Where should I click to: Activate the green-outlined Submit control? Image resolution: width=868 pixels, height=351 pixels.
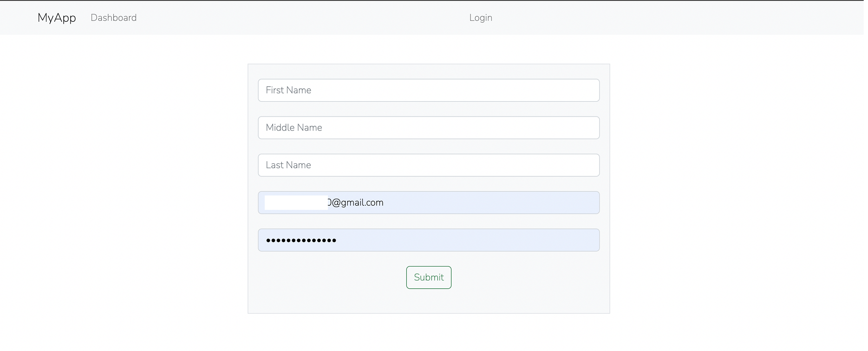click(x=428, y=277)
